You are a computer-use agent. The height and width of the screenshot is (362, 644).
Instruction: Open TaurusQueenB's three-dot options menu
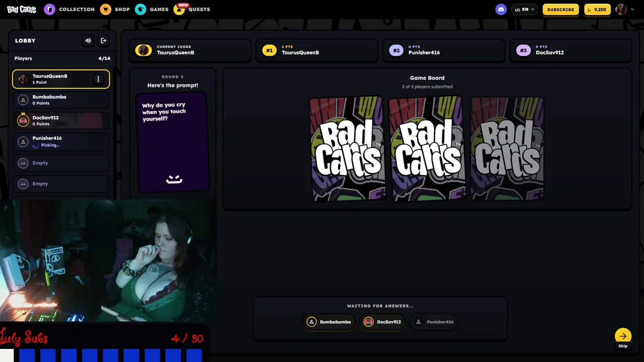[x=98, y=79]
